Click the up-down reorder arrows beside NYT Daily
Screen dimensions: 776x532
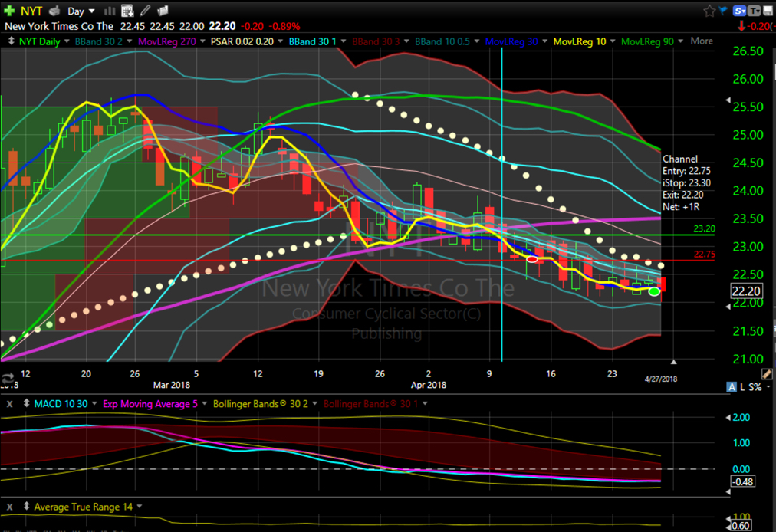pos(11,41)
